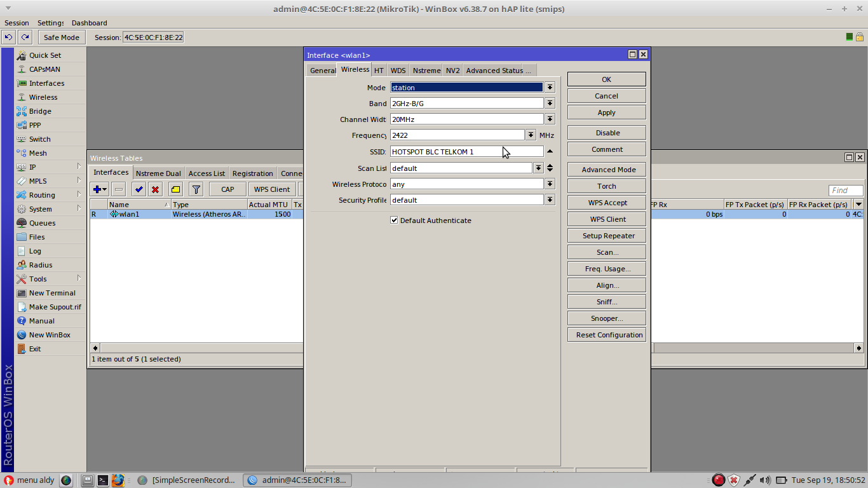This screenshot has width=868, height=488.
Task: Switch to the NV2 tab
Action: tap(452, 71)
